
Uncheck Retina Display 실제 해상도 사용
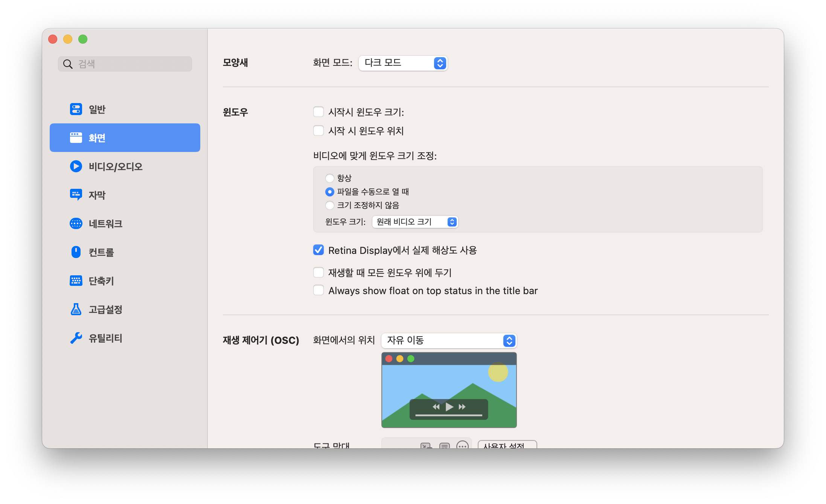(x=319, y=250)
